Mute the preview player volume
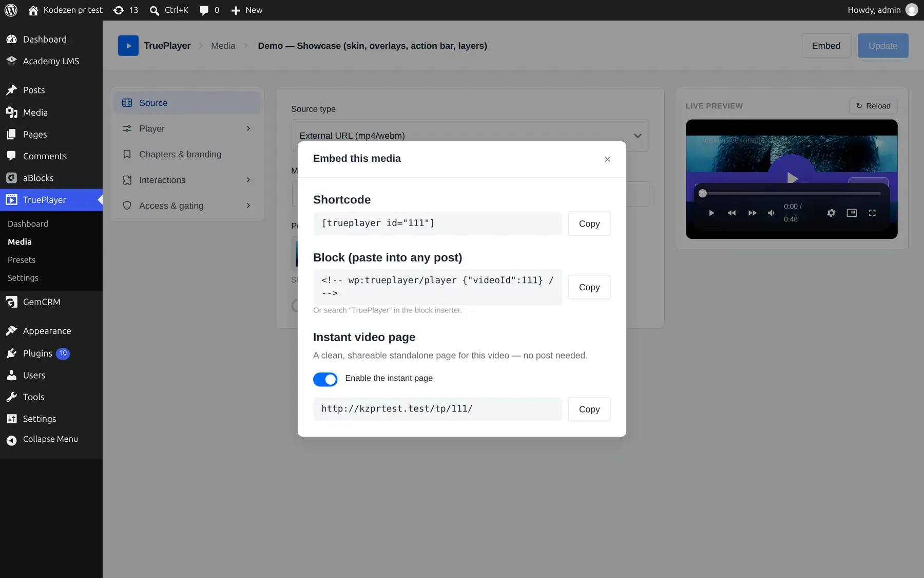The height and width of the screenshot is (578, 924). point(771,213)
